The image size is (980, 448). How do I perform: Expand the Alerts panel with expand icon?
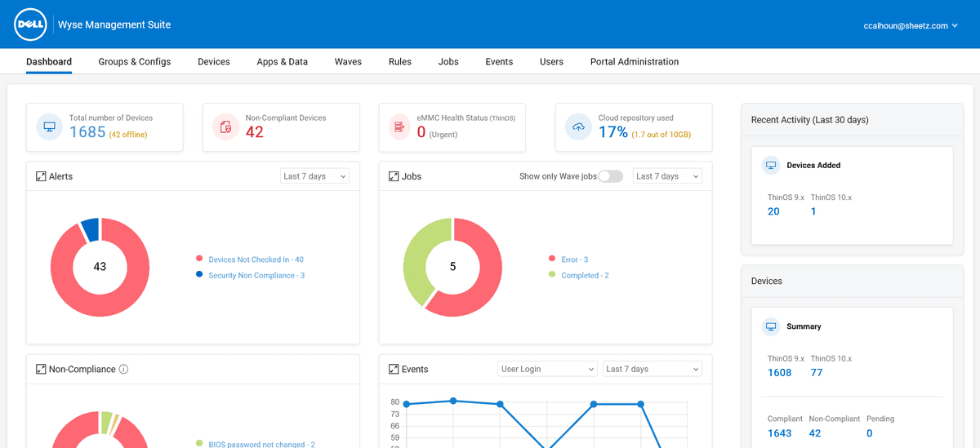(41, 176)
